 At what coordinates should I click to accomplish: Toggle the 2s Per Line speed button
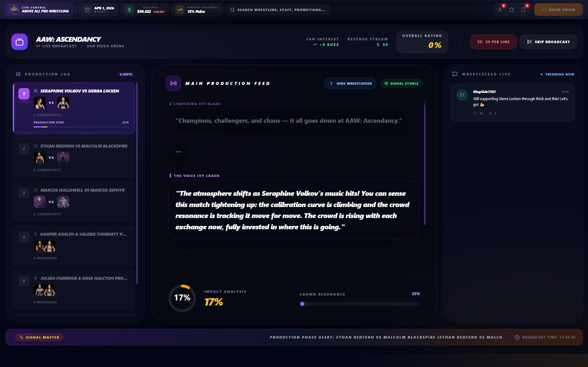click(493, 42)
